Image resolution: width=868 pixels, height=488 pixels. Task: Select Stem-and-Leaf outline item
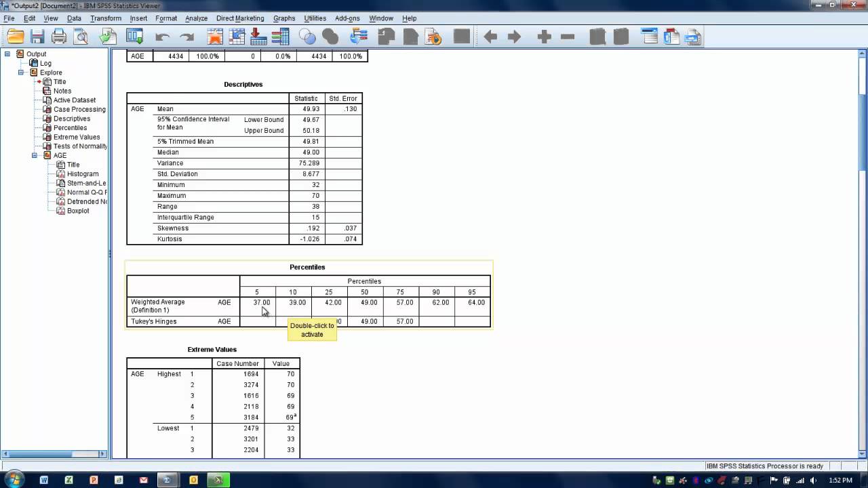(x=87, y=183)
